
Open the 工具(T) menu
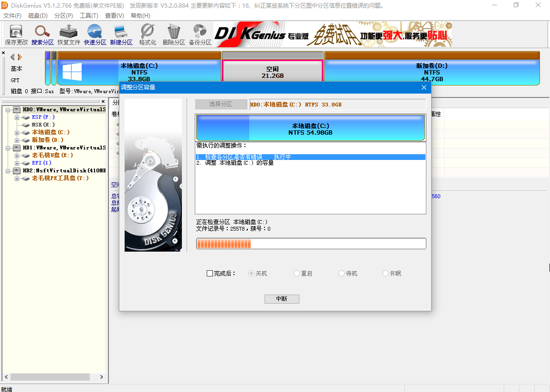(89, 16)
